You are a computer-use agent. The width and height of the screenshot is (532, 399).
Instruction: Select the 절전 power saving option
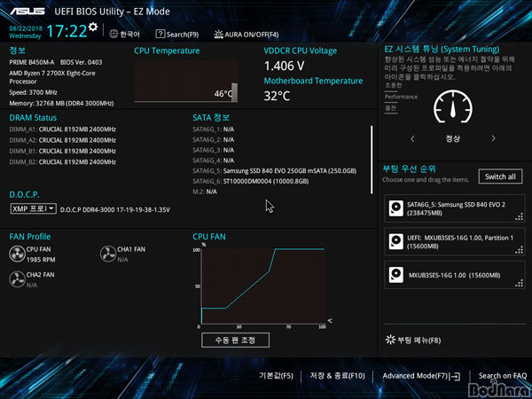click(x=390, y=108)
